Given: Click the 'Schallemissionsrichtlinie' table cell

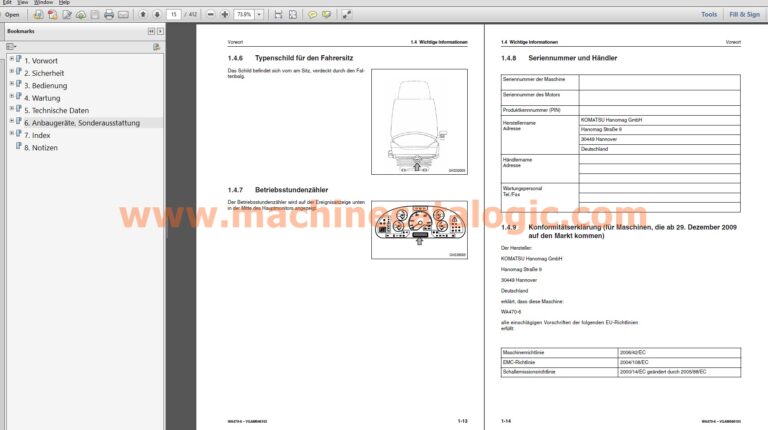Looking at the screenshot, I should (559, 372).
